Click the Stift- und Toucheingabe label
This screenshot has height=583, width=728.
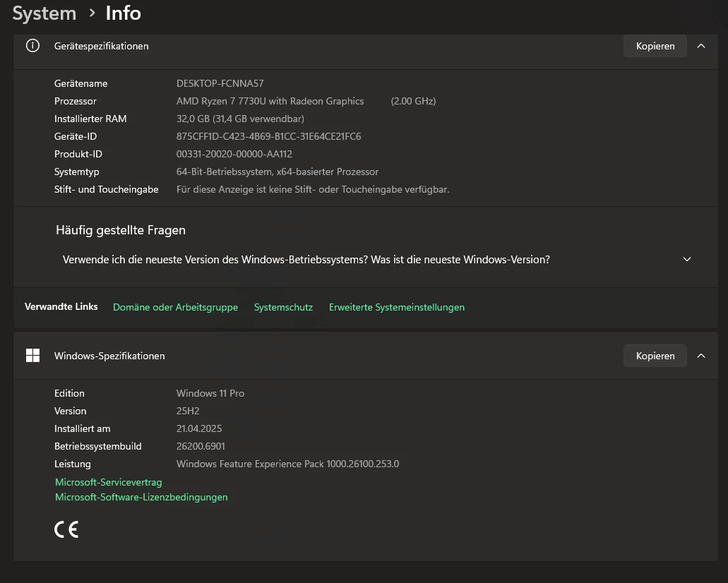pyautogui.click(x=107, y=189)
